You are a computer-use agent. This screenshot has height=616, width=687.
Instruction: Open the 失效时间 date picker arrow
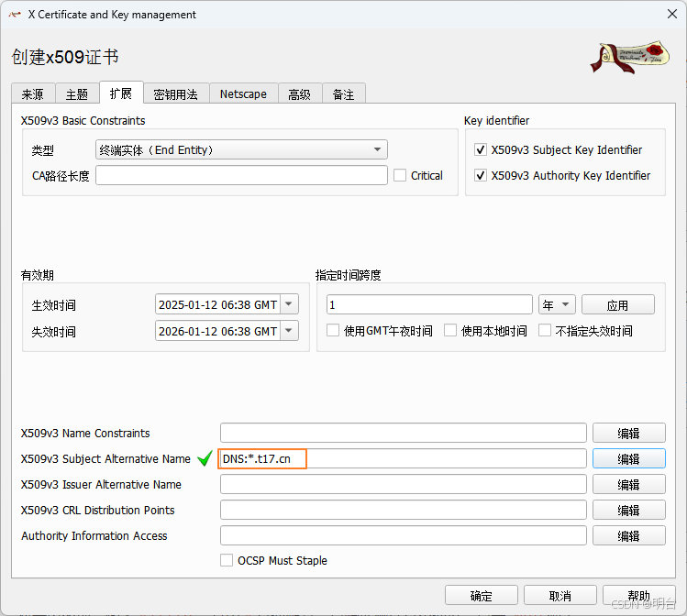289,331
